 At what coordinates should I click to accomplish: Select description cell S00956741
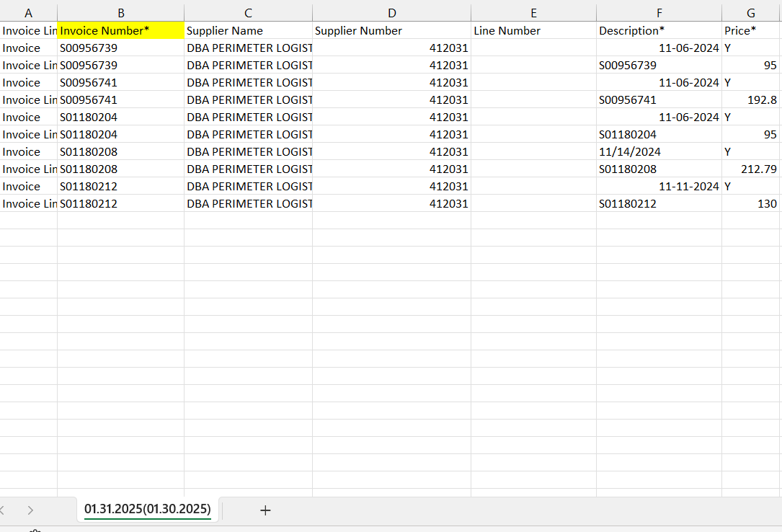[x=659, y=99]
